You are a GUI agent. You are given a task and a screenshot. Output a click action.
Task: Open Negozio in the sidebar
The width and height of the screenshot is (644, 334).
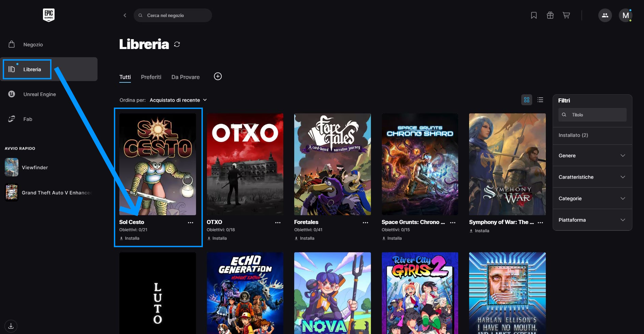point(49,44)
